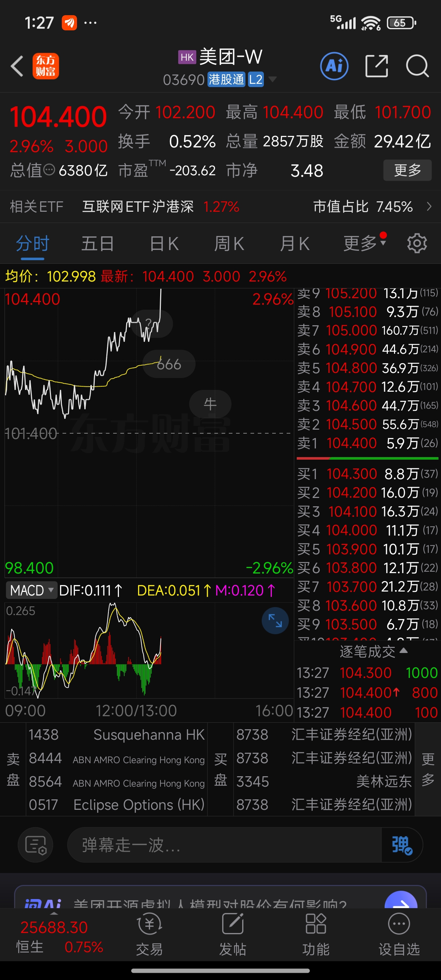The image size is (441, 980).
Task: Select 卖7 105.000 order row
Action: tap(368, 330)
